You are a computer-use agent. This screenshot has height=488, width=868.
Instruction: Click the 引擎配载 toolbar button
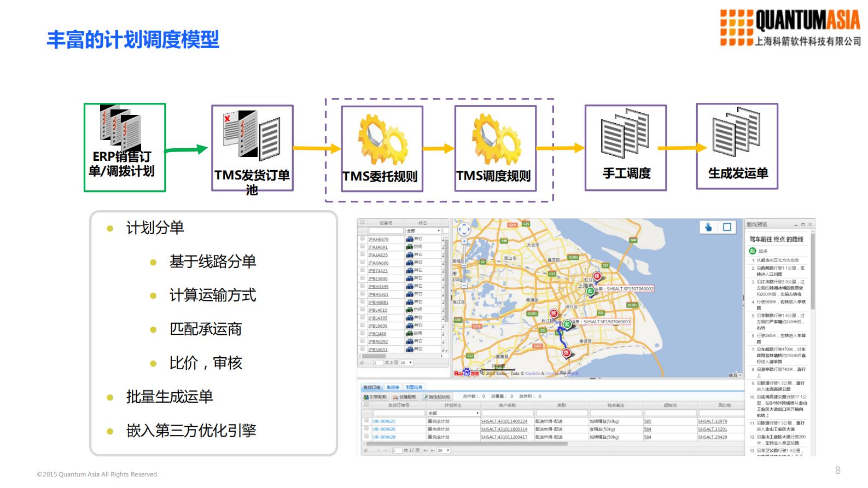pos(375,397)
